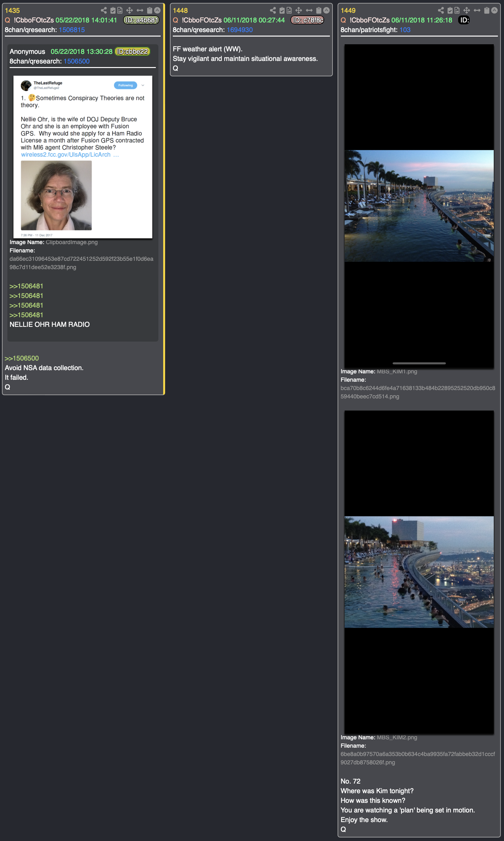Click the ID: c78f8c badge
Image resolution: width=504 pixels, height=841 pixels.
coord(307,21)
